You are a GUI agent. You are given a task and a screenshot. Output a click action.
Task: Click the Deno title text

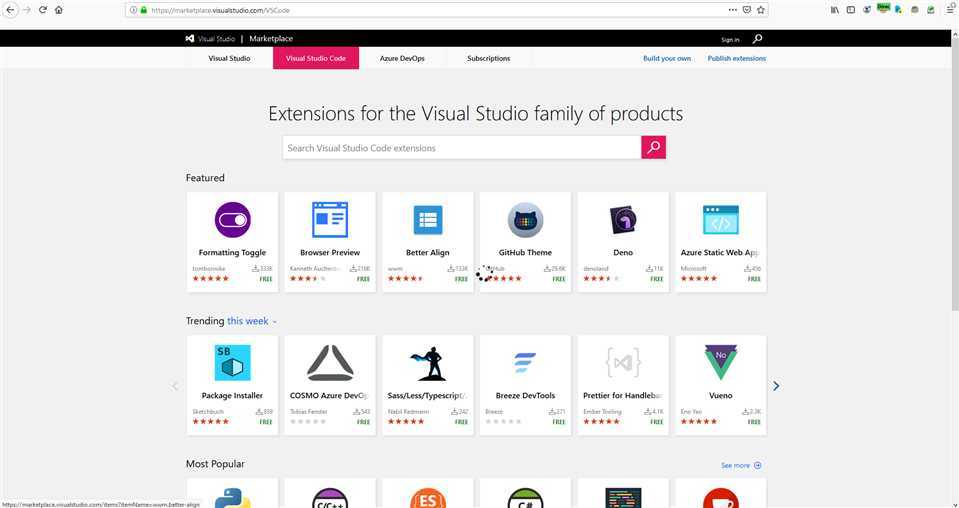click(623, 252)
